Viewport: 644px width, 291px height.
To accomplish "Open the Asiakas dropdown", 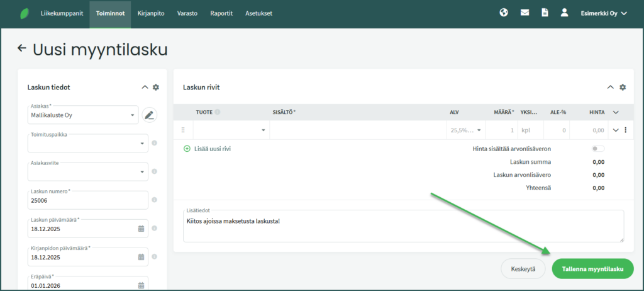I will [x=132, y=115].
